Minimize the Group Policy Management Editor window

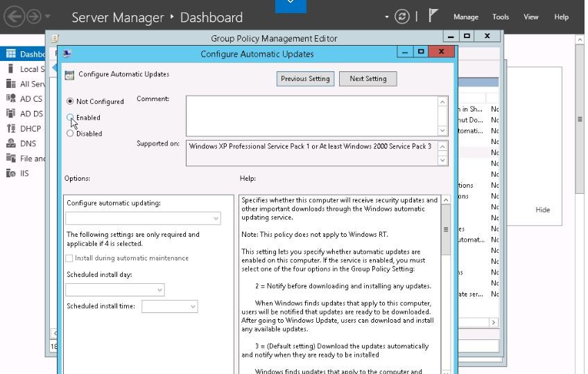pyautogui.click(x=451, y=36)
